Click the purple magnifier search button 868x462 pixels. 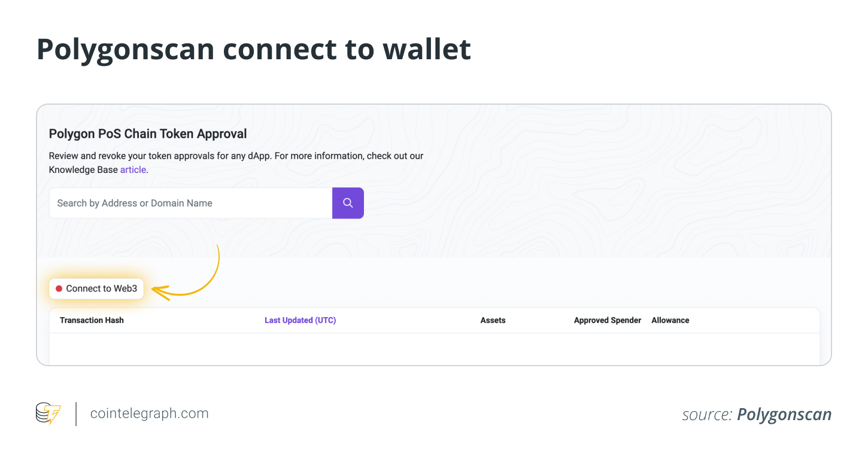[x=348, y=203]
